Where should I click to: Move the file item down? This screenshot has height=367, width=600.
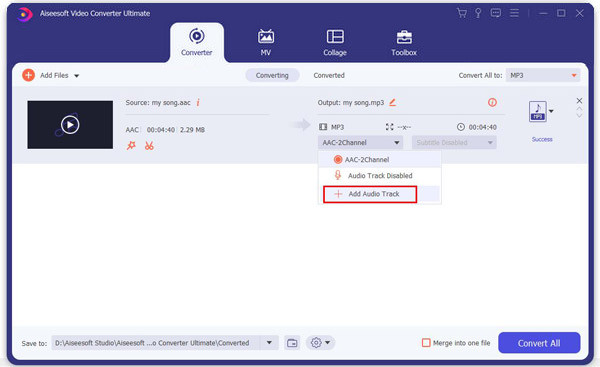tap(579, 115)
